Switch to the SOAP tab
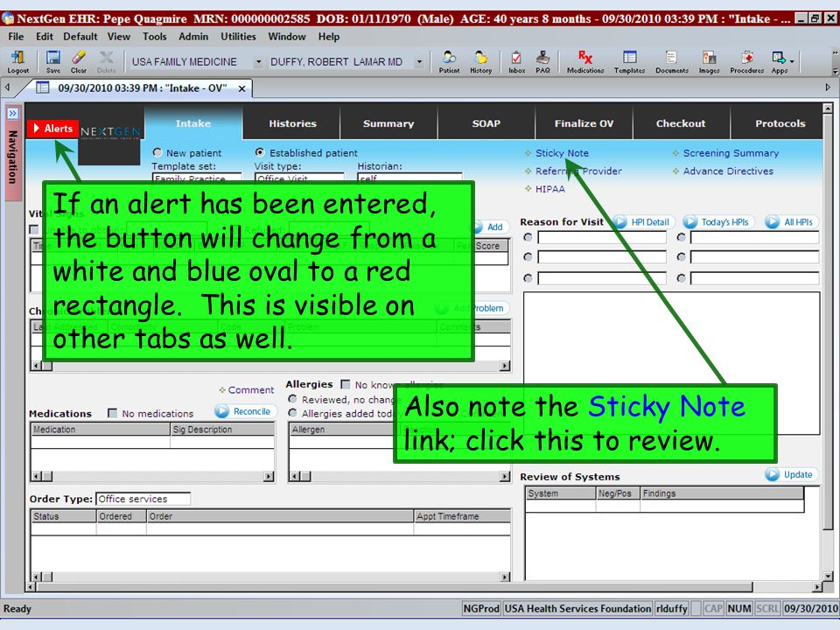 tap(486, 123)
